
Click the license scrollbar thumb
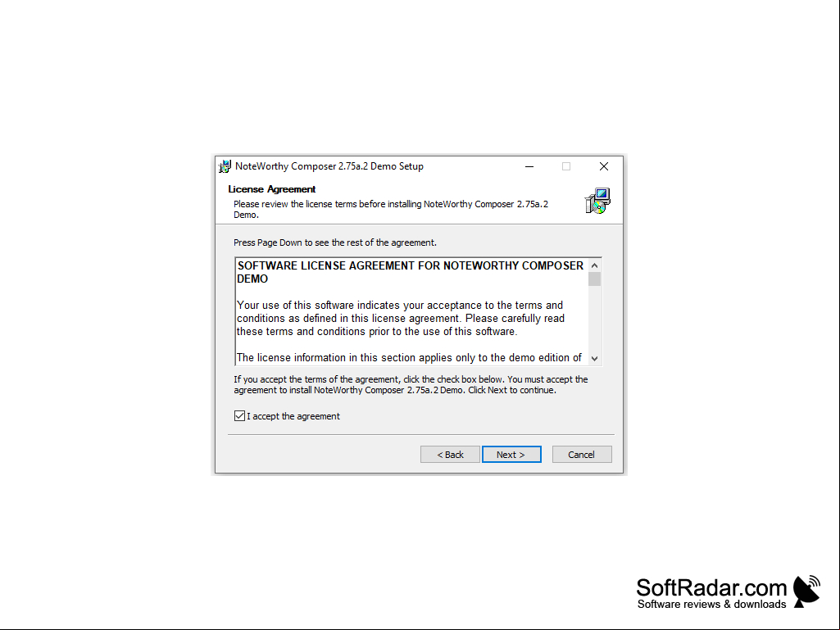point(595,279)
